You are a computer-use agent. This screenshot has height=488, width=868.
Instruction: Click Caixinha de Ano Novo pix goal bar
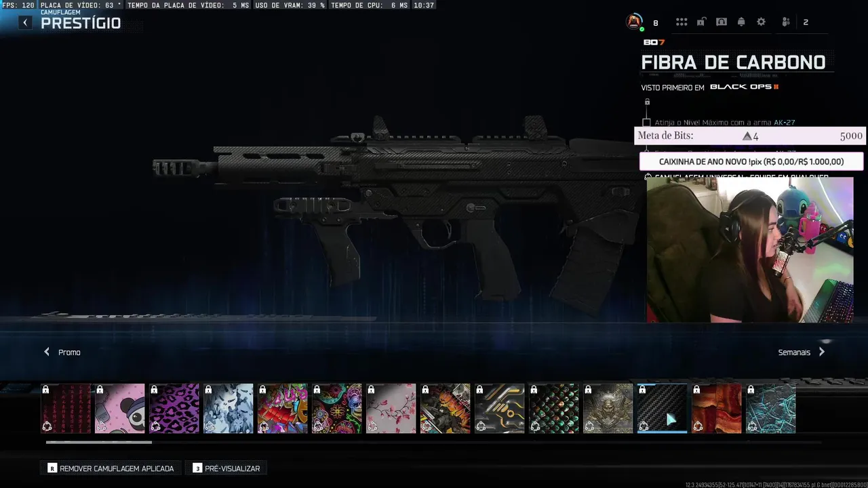751,162
